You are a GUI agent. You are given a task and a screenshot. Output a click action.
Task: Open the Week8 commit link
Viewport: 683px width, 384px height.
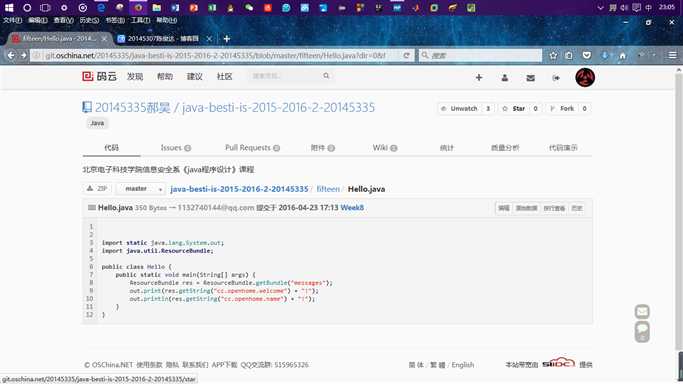click(352, 208)
